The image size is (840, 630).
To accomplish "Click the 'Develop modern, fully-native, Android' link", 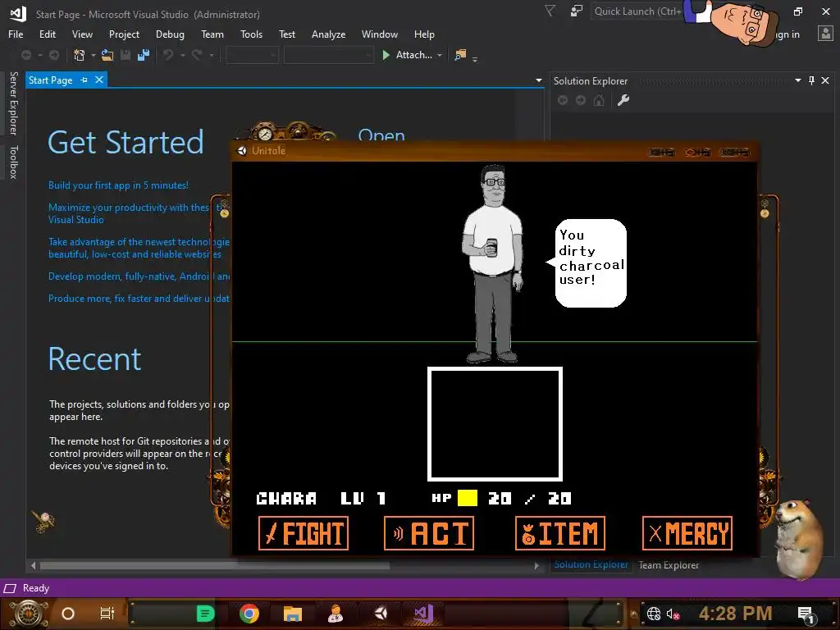I will (x=139, y=276).
